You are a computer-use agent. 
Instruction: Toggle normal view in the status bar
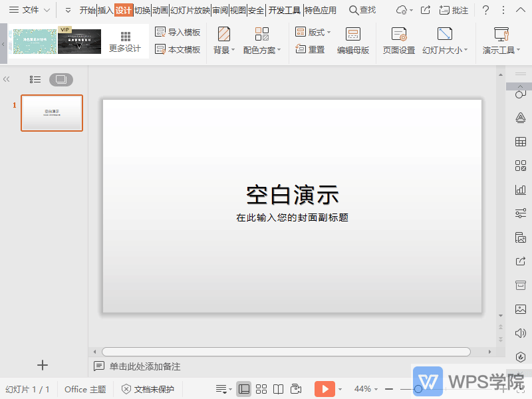(x=245, y=388)
